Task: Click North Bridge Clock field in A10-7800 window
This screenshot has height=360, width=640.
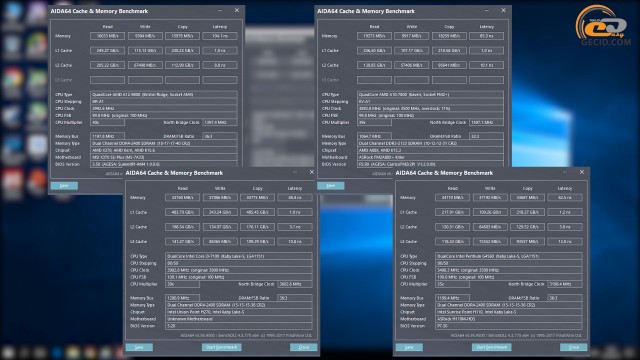Action: point(487,122)
